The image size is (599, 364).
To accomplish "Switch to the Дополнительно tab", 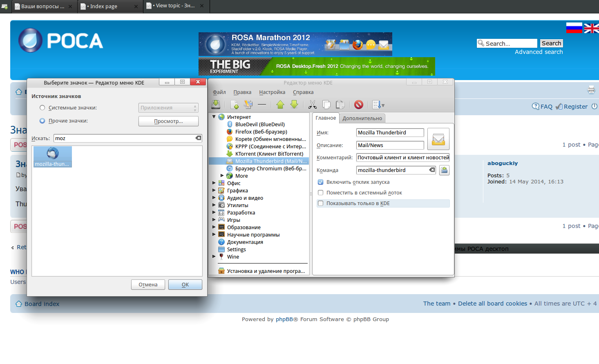I will (x=362, y=118).
